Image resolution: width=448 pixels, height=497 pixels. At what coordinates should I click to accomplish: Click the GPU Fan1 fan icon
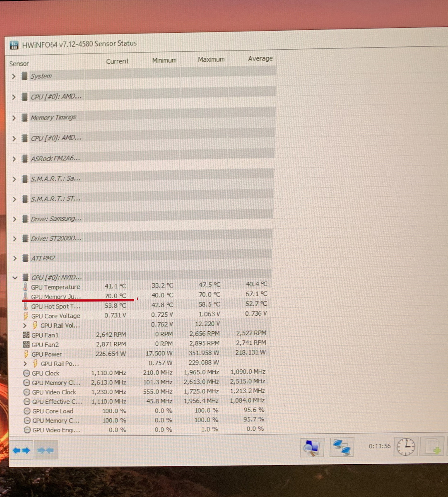[26, 335]
